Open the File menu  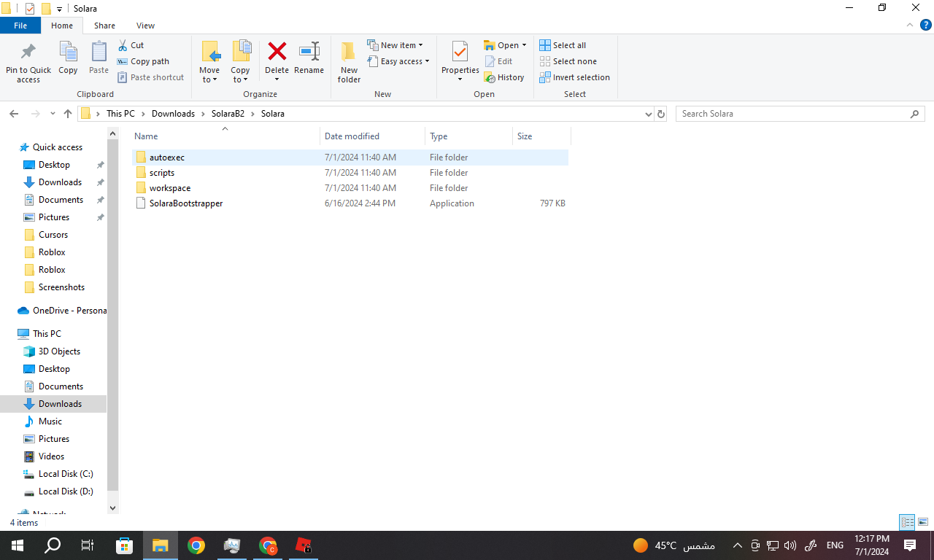20,26
